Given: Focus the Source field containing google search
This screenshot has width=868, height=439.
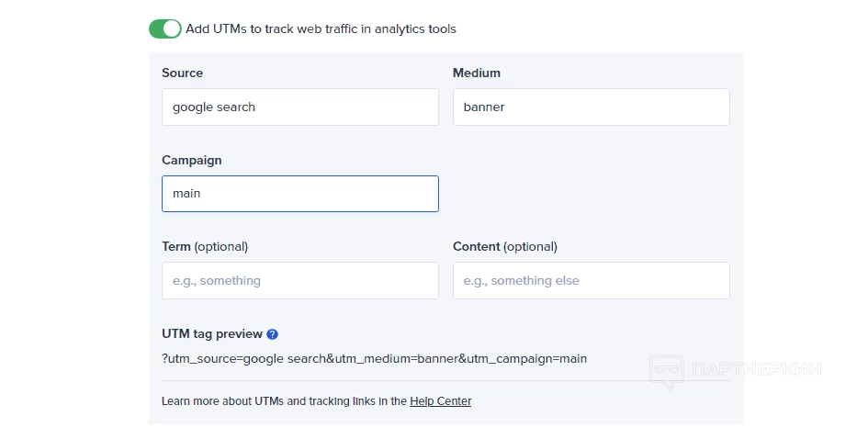Looking at the screenshot, I should [x=299, y=107].
